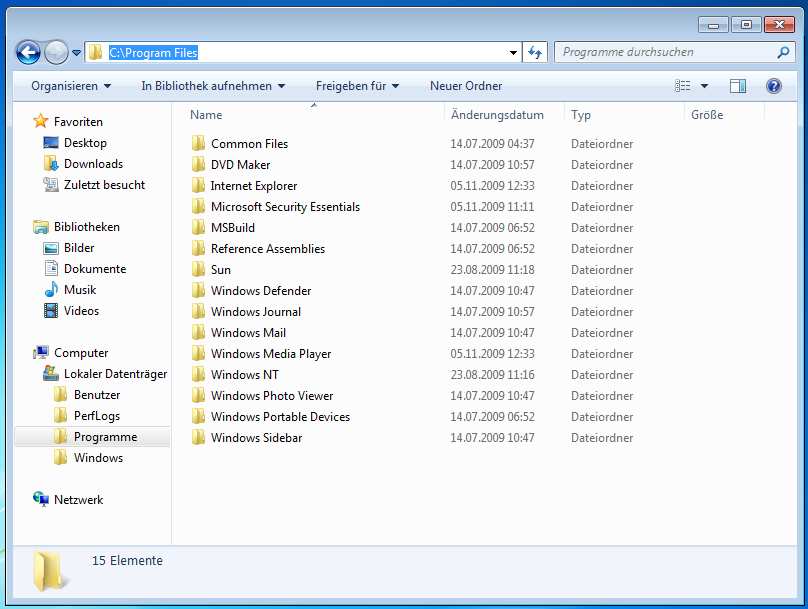Sort by Änderungsdatum column header
This screenshot has height=609, width=808.
[497, 115]
